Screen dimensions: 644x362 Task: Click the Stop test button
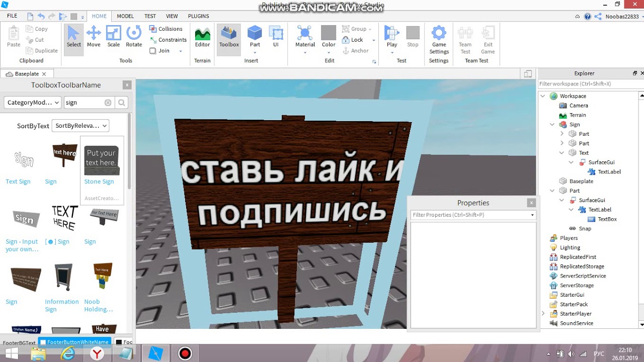[x=413, y=37]
